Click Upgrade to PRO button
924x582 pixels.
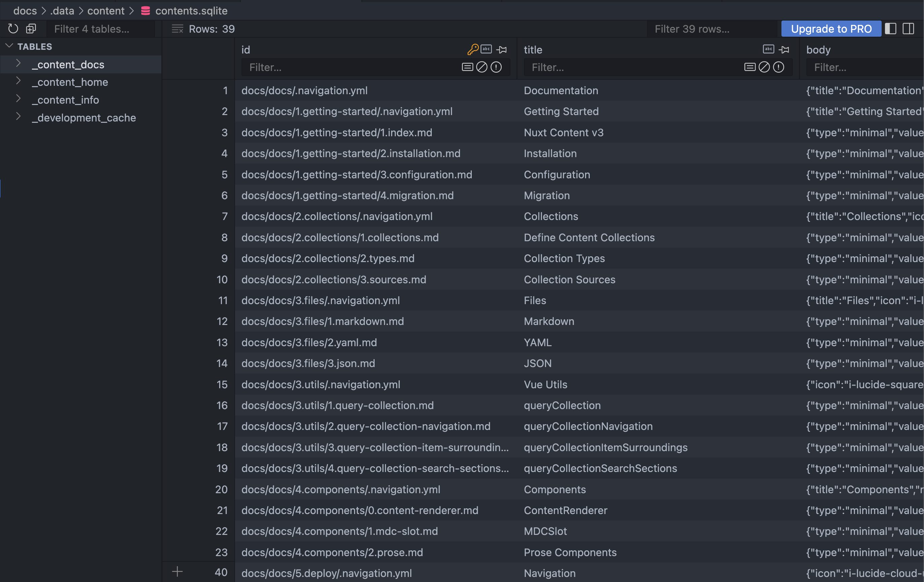tap(831, 29)
